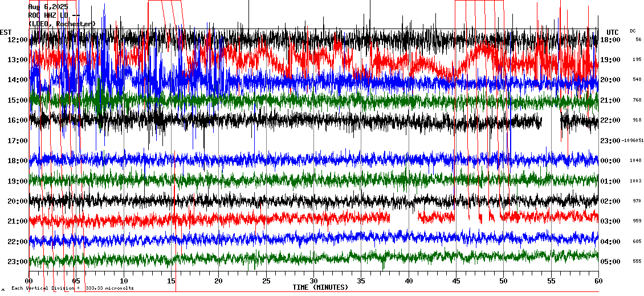The height and width of the screenshot is (296, 644).
Task: Click the data gap in the 21:00 red trace
Action: [x=403, y=217]
